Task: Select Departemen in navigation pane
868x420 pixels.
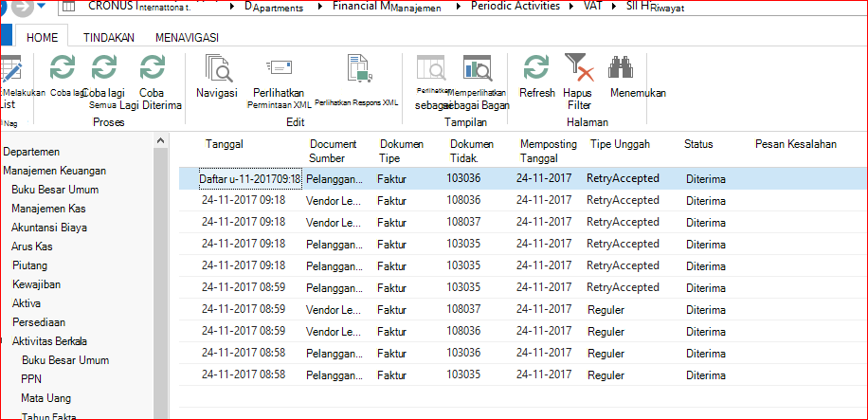Action: (31, 152)
